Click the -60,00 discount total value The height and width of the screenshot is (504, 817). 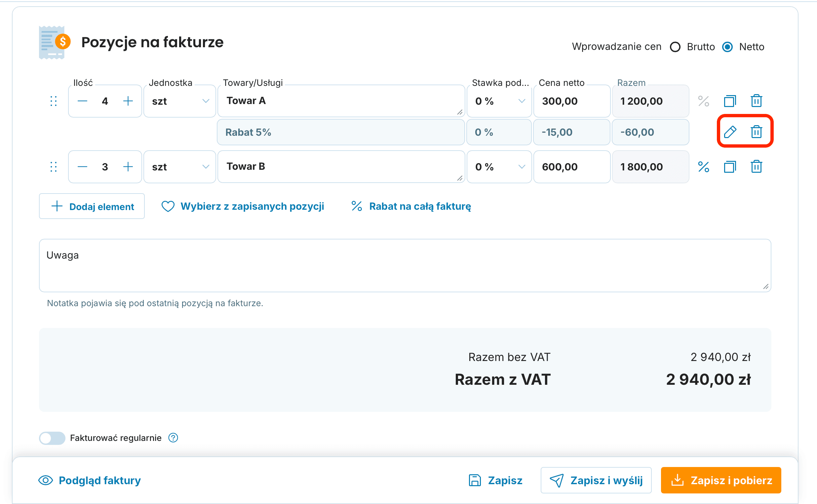click(x=637, y=132)
